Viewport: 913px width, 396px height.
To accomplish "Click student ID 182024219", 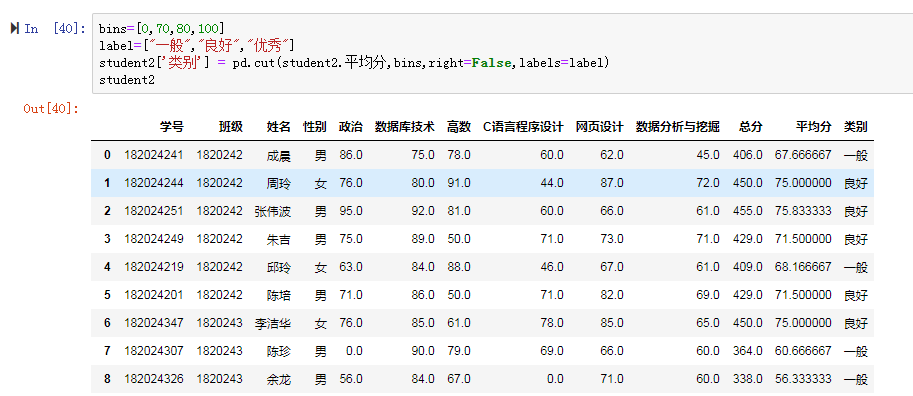I will [x=154, y=267].
